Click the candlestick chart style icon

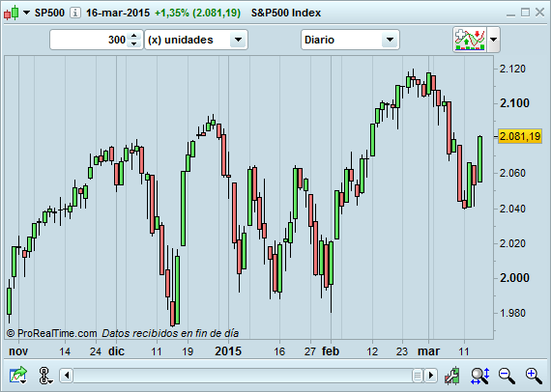point(11,13)
